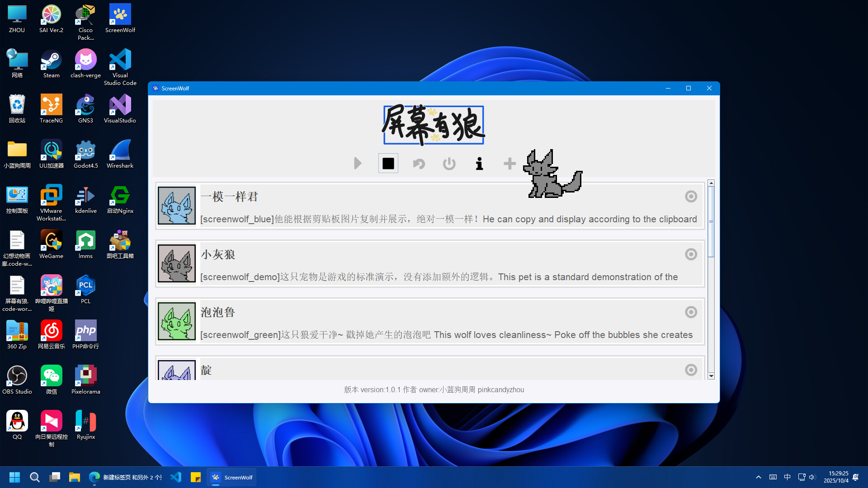Click the pinkcandyzhou author text
The width and height of the screenshot is (868, 488).
click(x=500, y=389)
